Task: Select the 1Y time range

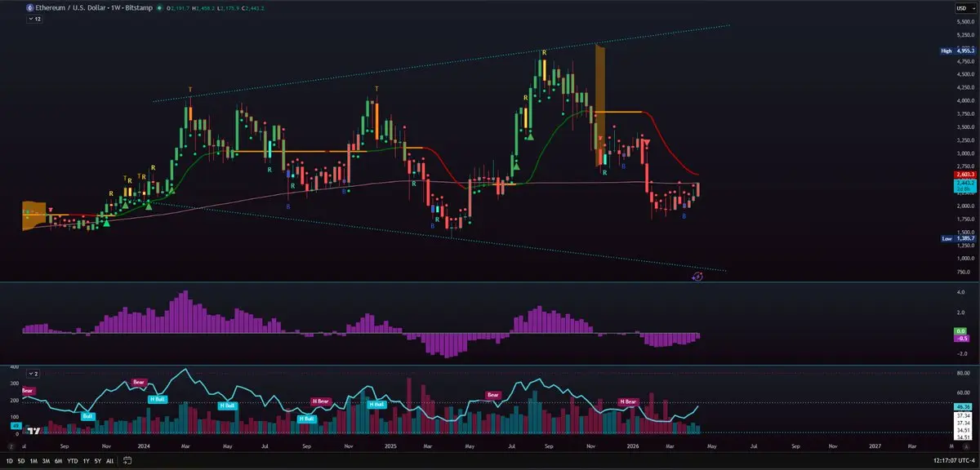Action: pyautogui.click(x=86, y=461)
